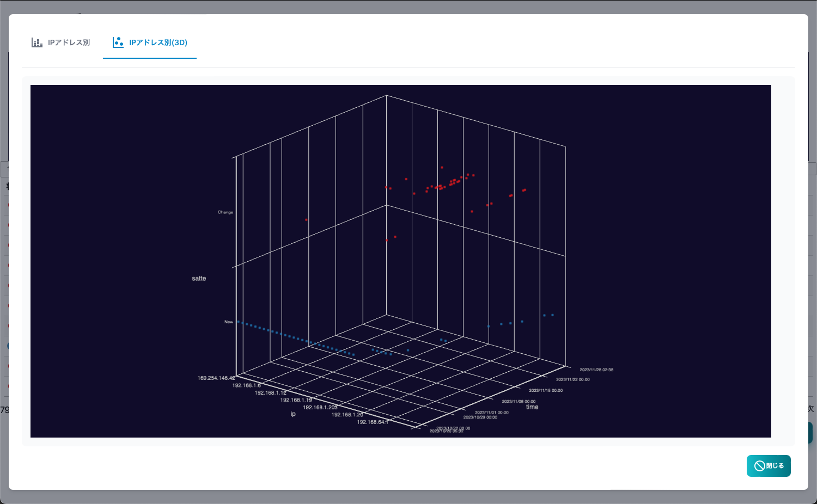Select the 192.168.64.1 IP tick label

(x=373, y=422)
